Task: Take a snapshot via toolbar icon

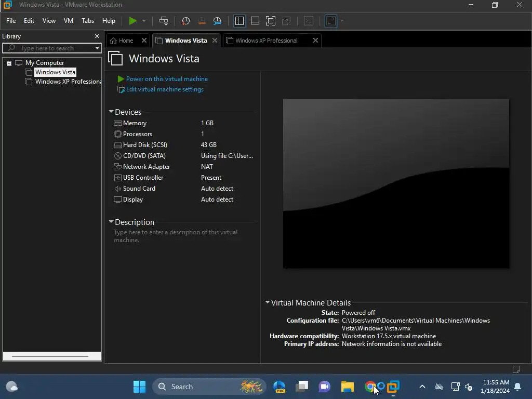Action: point(185,21)
